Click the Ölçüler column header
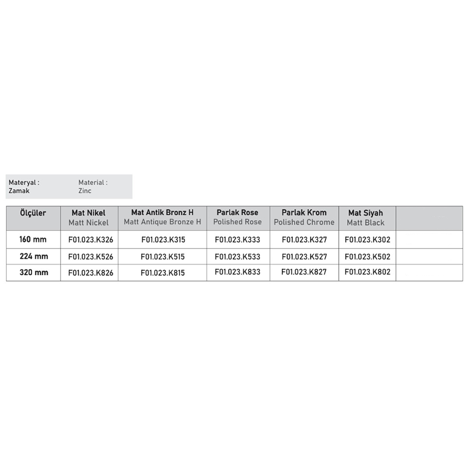This screenshot has width=476, height=476. [33, 213]
